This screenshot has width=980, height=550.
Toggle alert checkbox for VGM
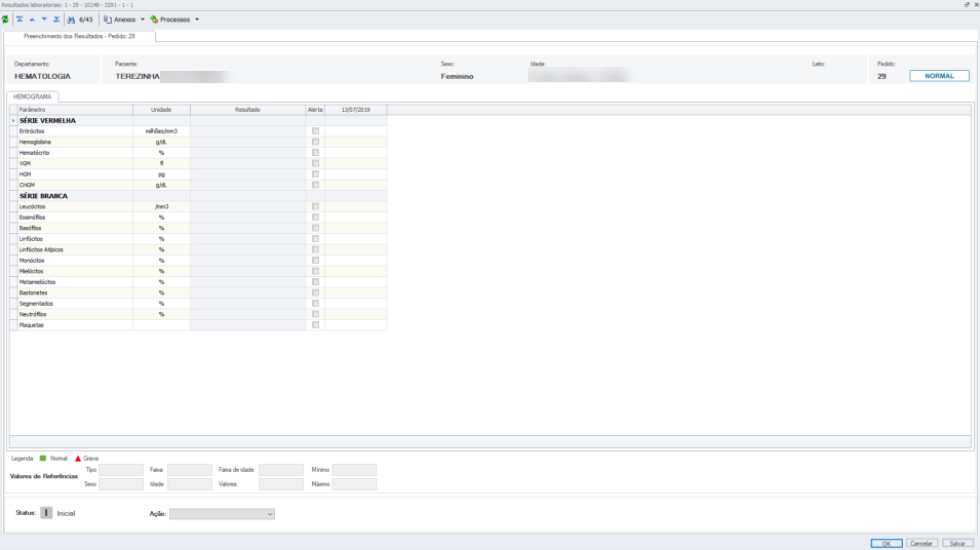pos(316,163)
